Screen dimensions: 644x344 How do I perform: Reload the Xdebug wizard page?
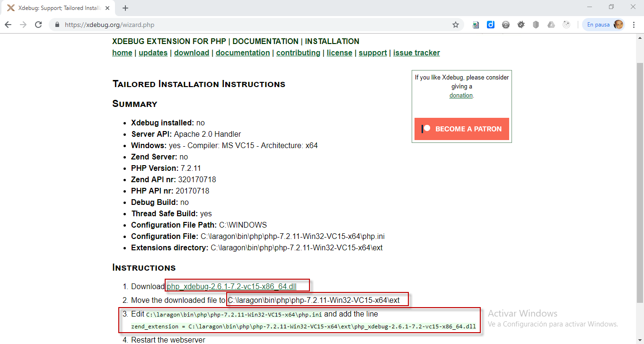point(38,25)
